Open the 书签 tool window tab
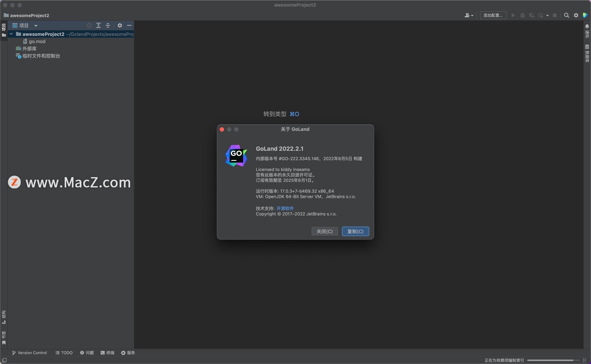 [4, 338]
